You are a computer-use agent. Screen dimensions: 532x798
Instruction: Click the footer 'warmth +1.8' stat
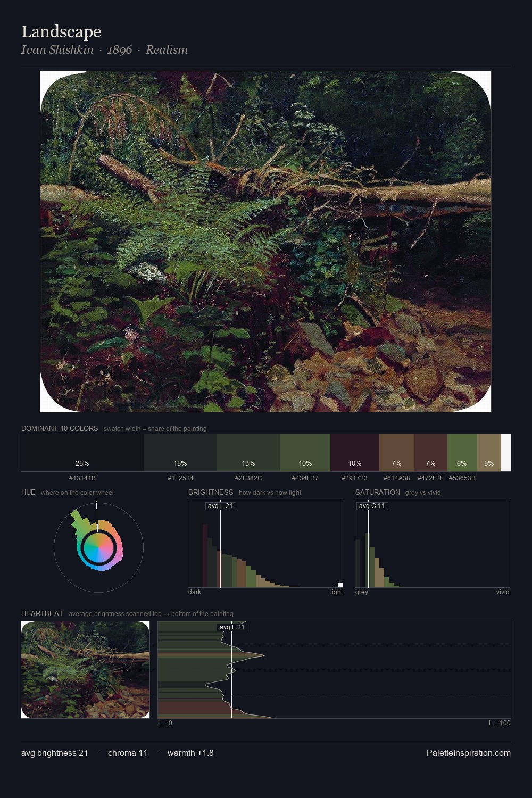[190, 753]
